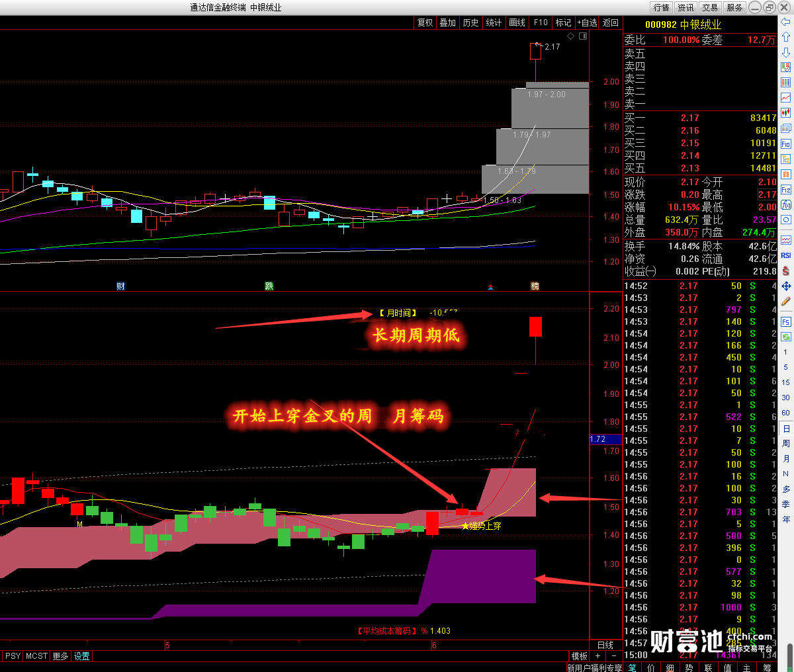This screenshot has height=672, width=794.
Task: Open the orange document icon in sidebar
Action: 786,174
